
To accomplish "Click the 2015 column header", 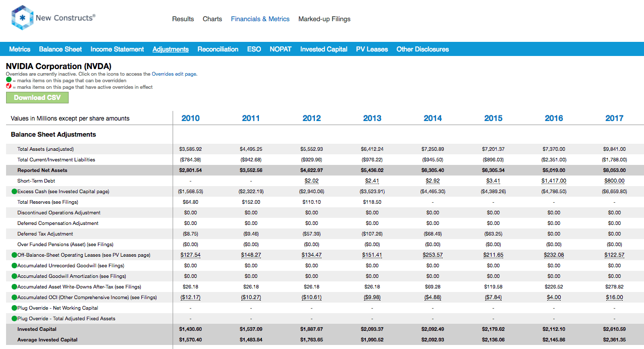I will coord(493,119).
